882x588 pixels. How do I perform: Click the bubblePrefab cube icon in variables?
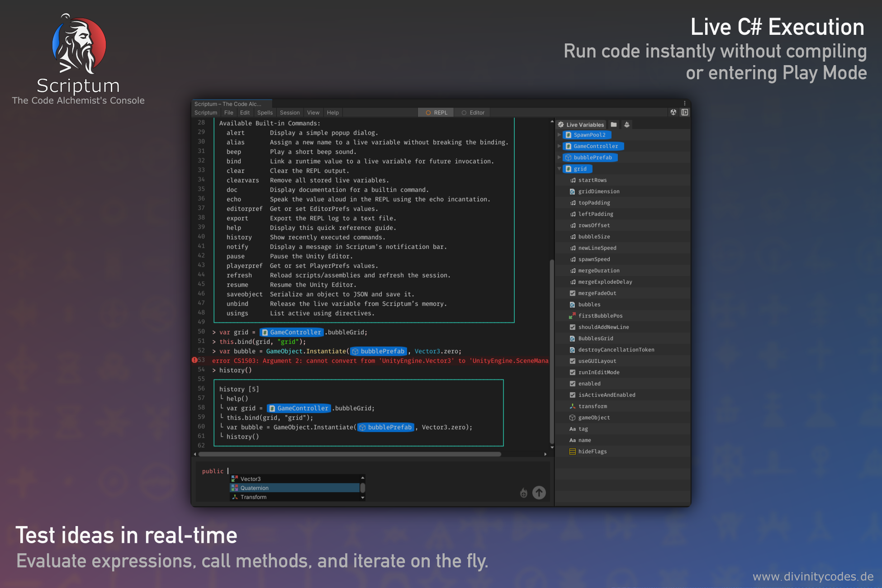pos(569,157)
